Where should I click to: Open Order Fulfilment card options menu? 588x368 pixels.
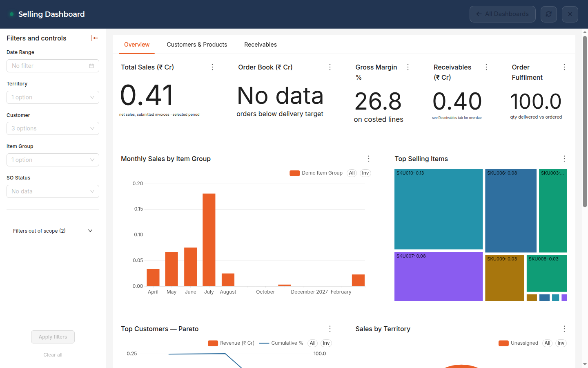pos(564,67)
